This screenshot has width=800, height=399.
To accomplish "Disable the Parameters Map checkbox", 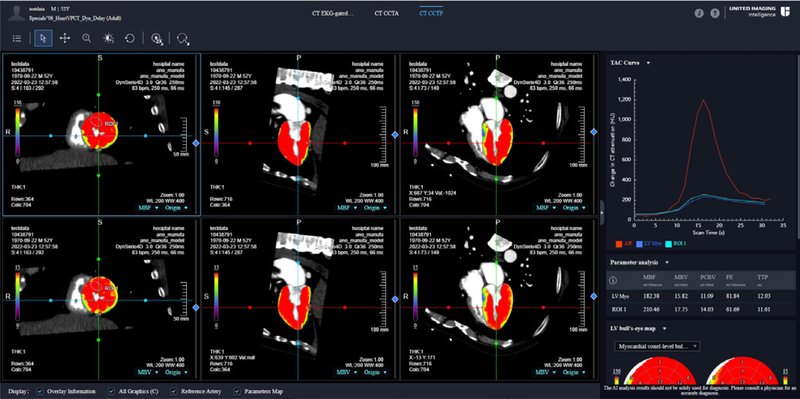I will pyautogui.click(x=237, y=391).
